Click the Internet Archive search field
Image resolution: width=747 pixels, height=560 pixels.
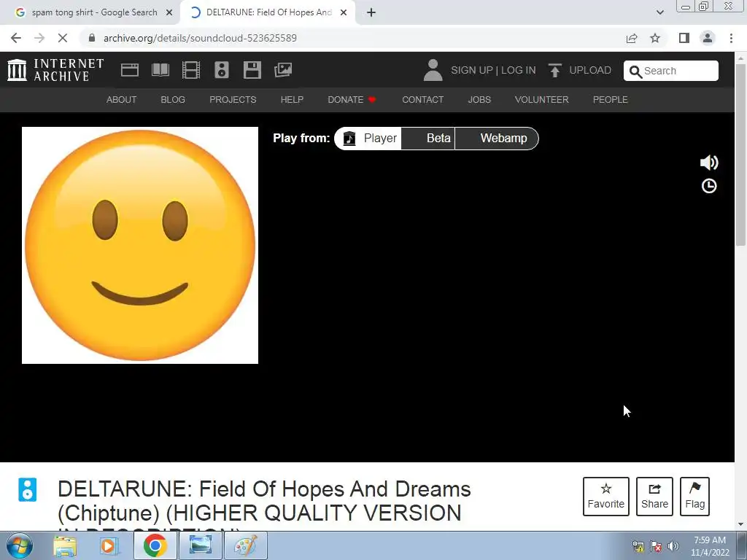click(x=671, y=71)
